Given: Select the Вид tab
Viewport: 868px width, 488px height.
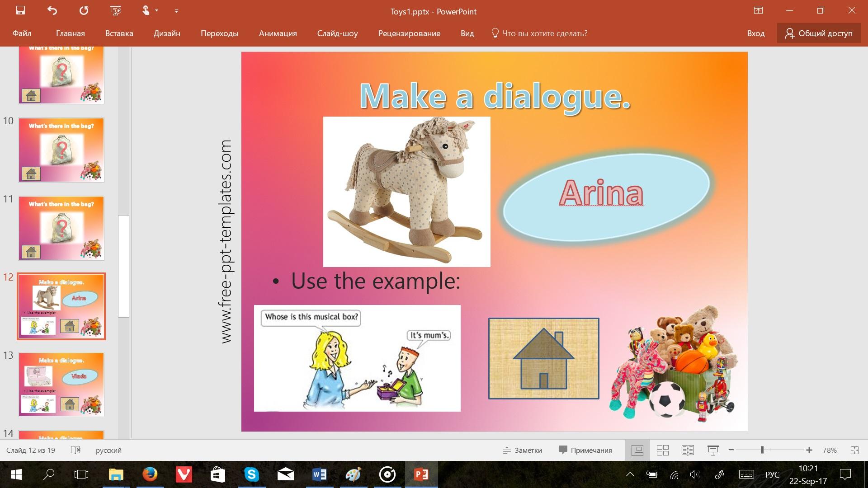Looking at the screenshot, I should pos(467,33).
